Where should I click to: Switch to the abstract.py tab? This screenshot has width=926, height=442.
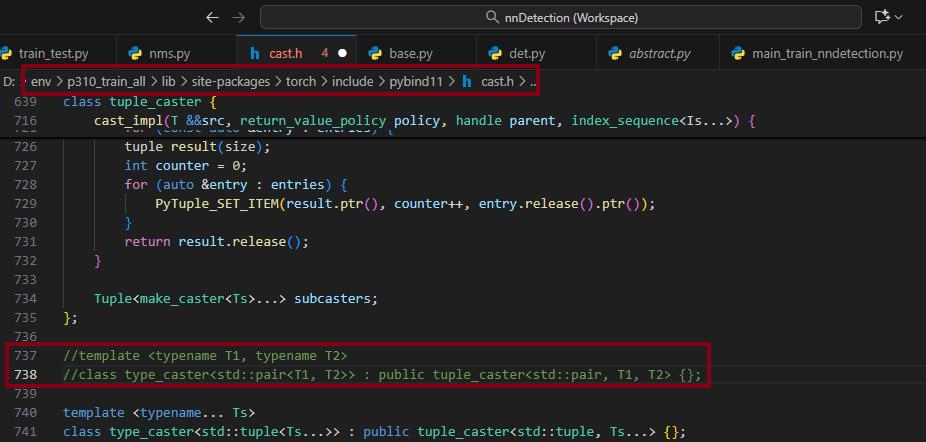tap(659, 53)
